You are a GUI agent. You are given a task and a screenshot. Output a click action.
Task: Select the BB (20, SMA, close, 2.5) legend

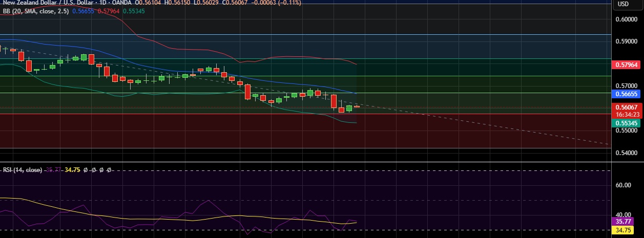pyautogui.click(x=36, y=10)
